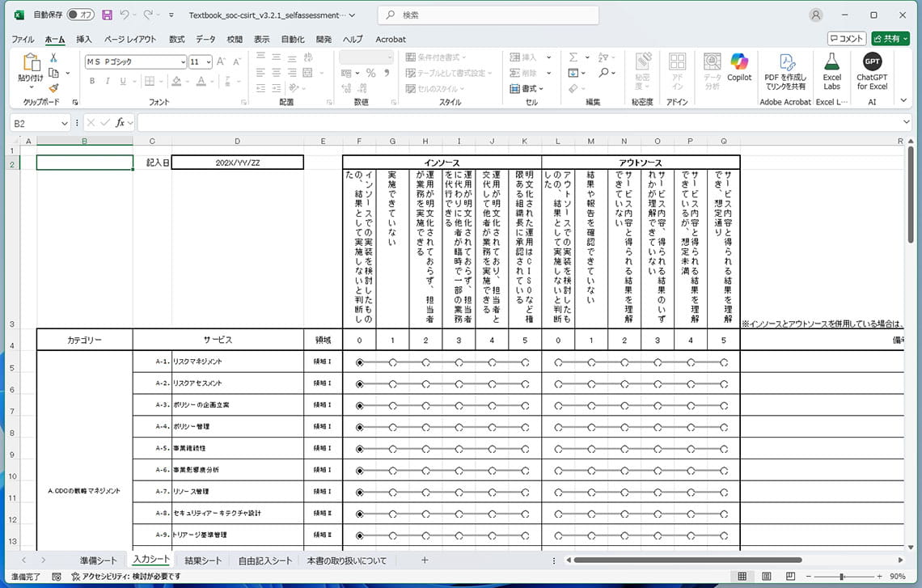Click the cut scissors icon
Image resolution: width=922 pixels, height=588 pixels.
point(53,57)
